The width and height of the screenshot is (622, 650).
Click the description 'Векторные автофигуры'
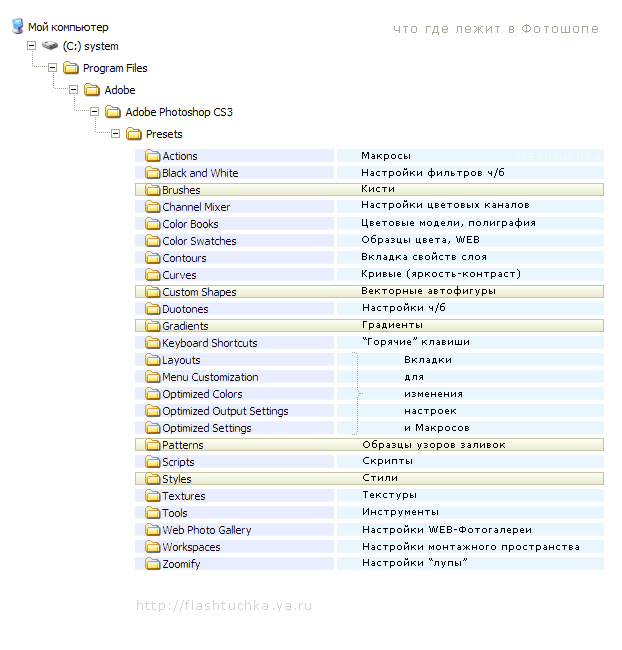point(428,291)
